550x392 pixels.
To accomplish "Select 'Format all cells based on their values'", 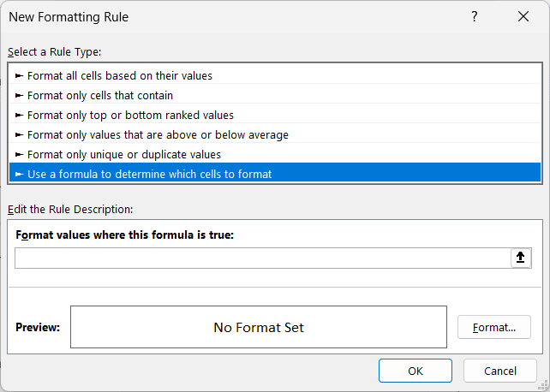I will pos(120,75).
